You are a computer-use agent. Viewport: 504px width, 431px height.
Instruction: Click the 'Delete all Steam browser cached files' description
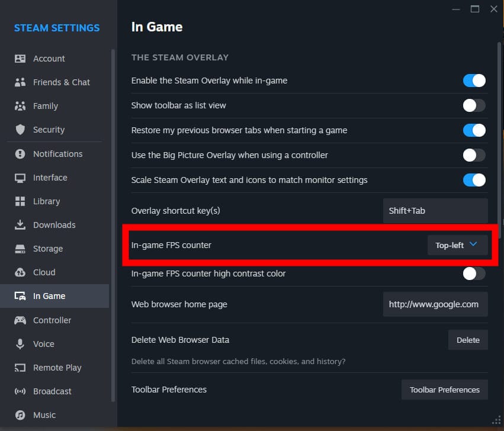[238, 362]
